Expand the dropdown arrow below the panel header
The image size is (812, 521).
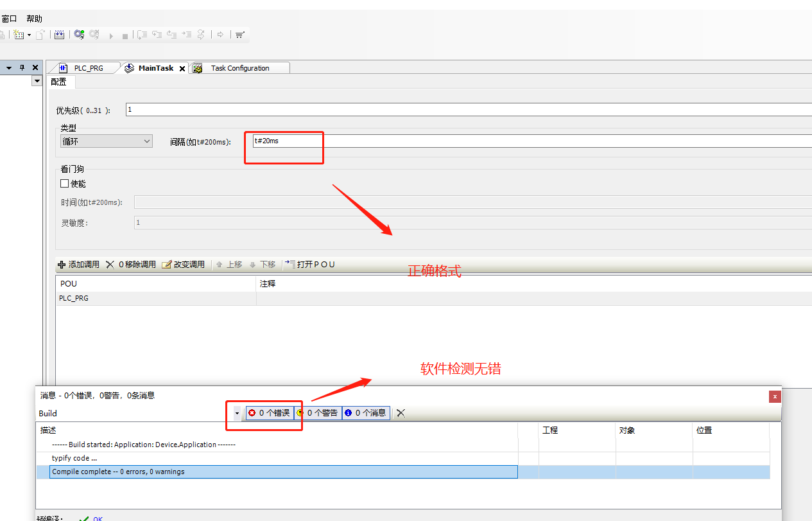pos(37,81)
